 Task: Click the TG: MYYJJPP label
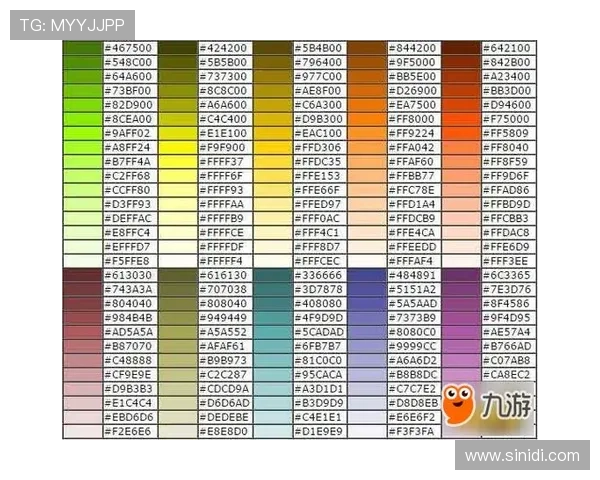pos(71,24)
